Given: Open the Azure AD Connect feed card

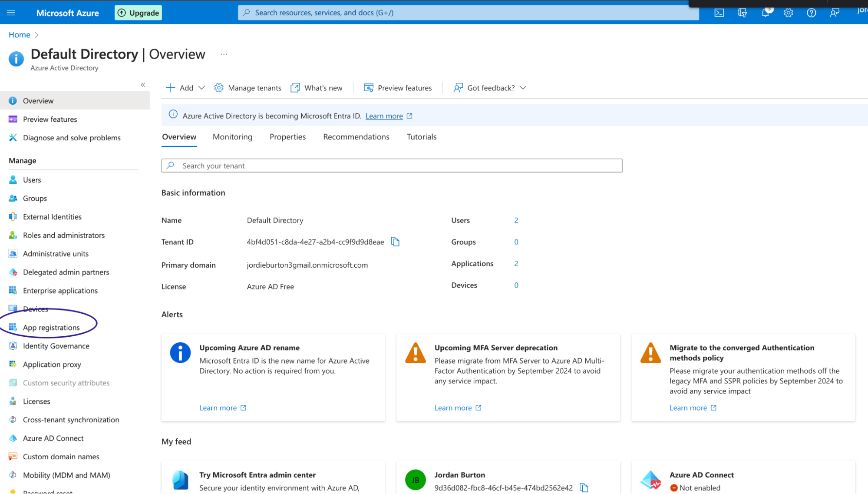Looking at the screenshot, I should point(743,477).
